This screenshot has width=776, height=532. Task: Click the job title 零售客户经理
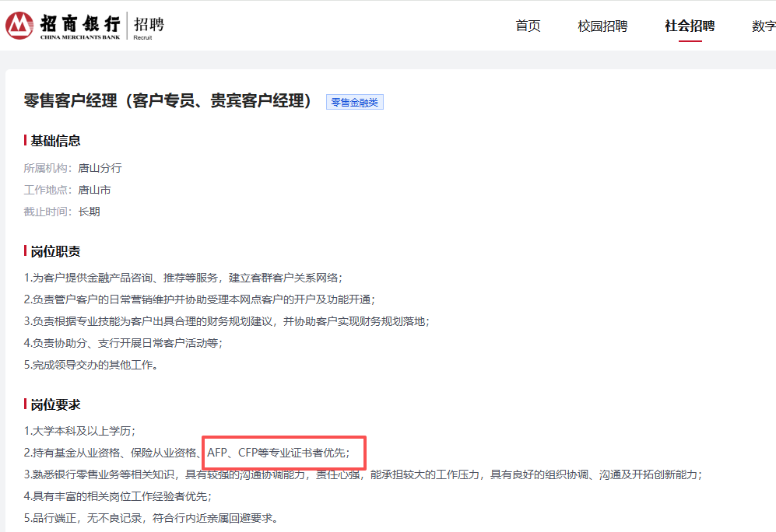click(167, 101)
